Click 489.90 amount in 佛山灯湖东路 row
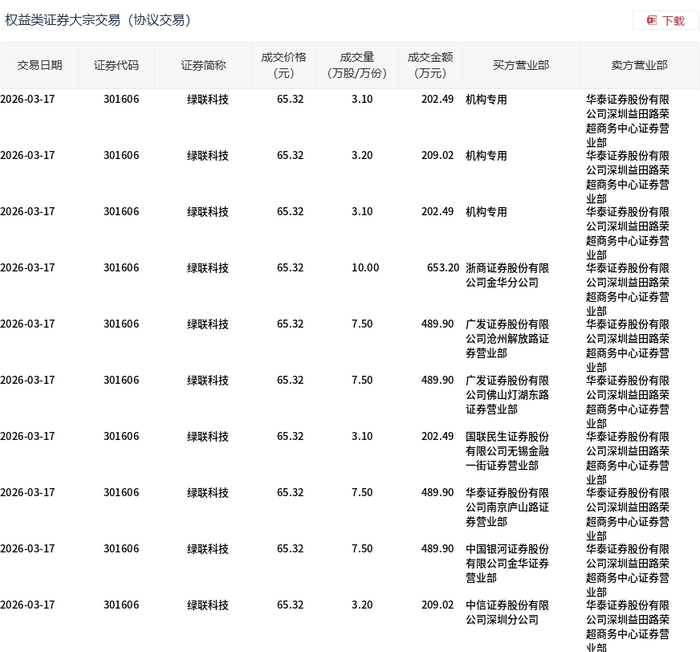 [437, 380]
